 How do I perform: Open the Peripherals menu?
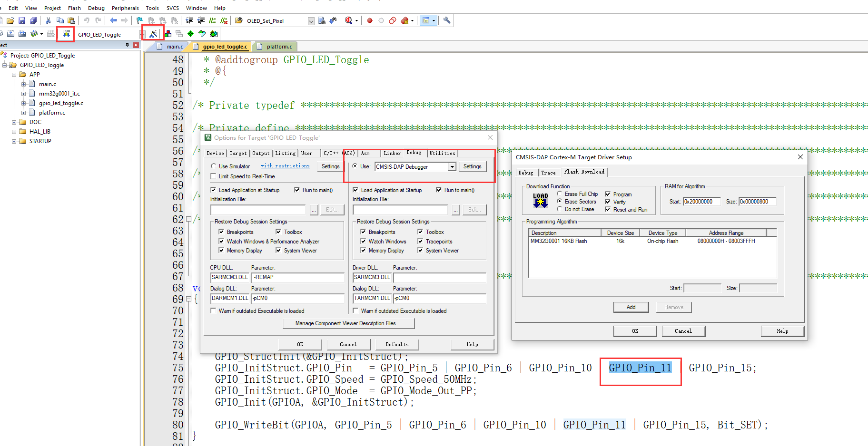click(125, 8)
